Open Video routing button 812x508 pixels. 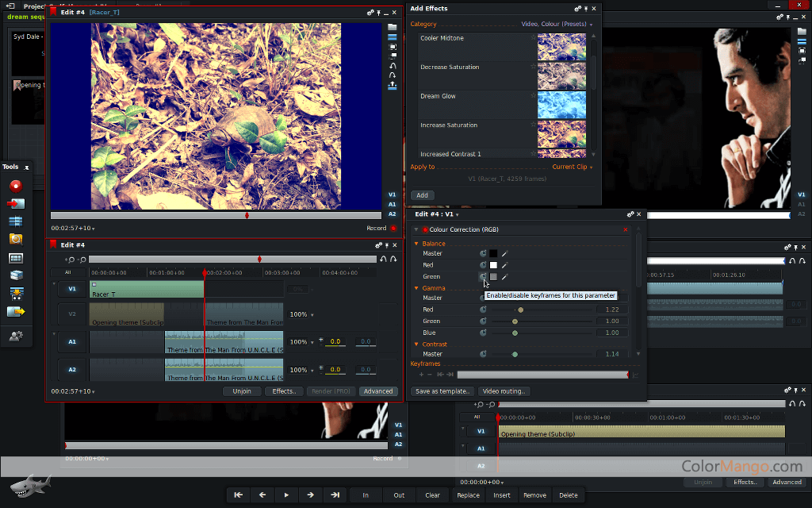[504, 391]
